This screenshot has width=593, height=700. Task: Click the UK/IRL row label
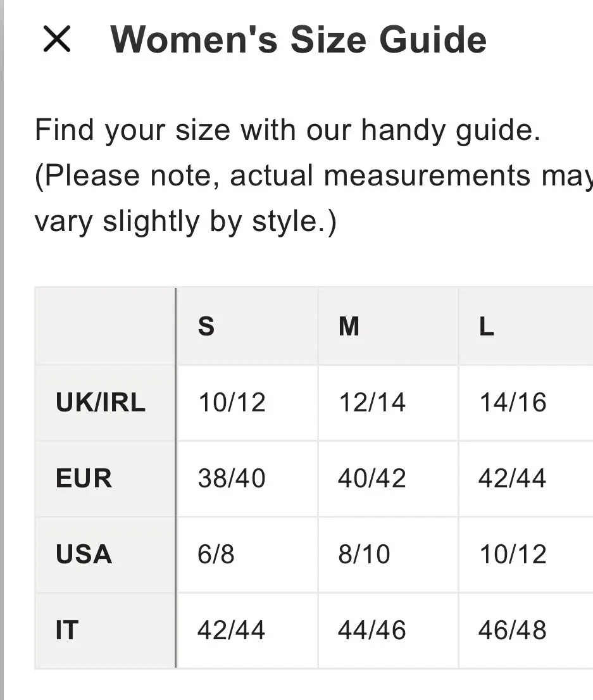click(x=101, y=403)
